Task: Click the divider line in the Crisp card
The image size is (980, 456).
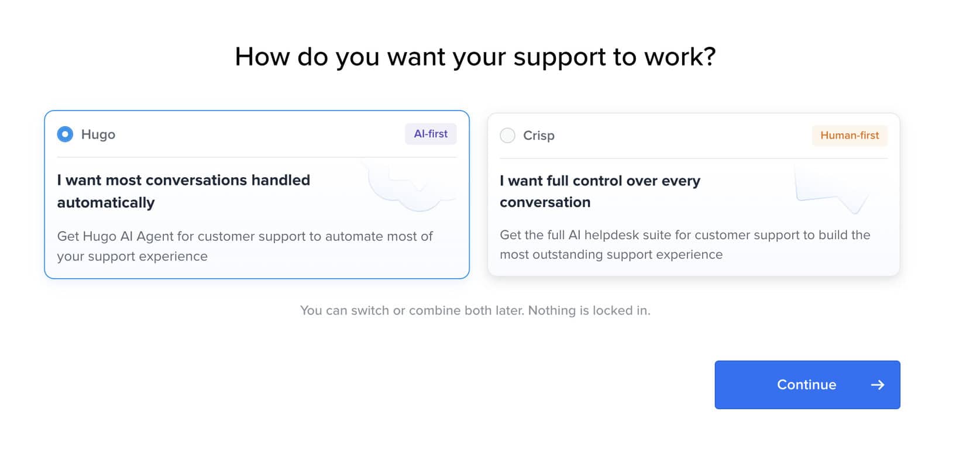Action: pos(693,158)
